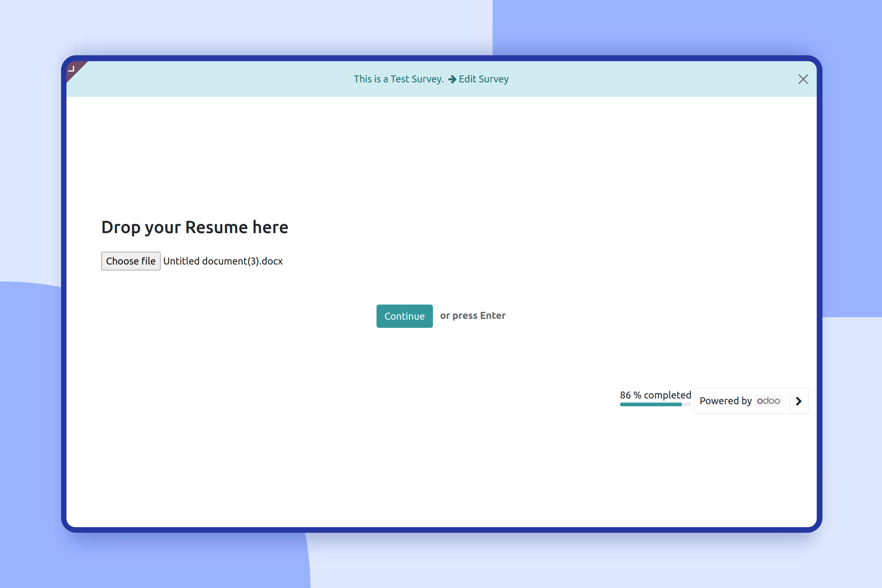Click the Untitled document(3).docx file name
882x588 pixels.
pyautogui.click(x=223, y=261)
